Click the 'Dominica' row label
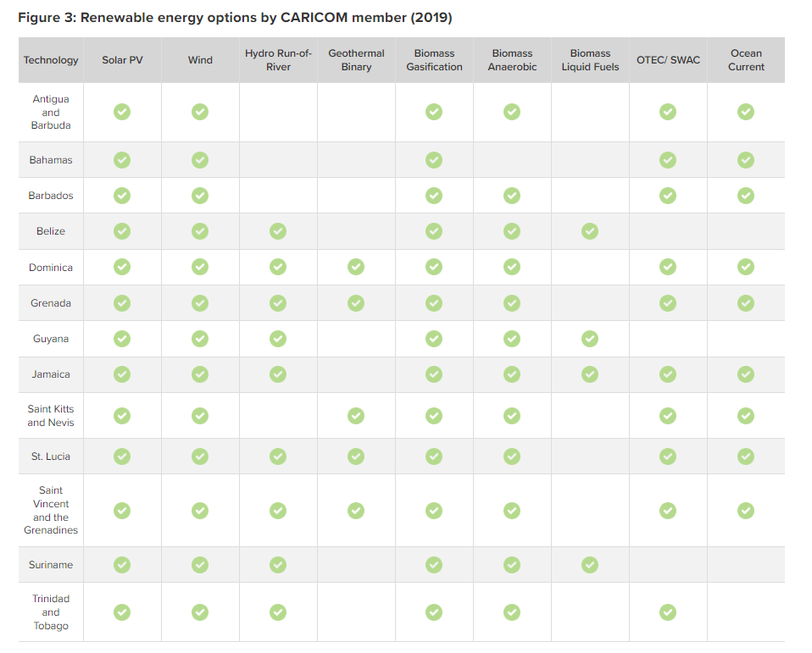Image resolution: width=812 pixels, height=653 pixels. tap(51, 268)
